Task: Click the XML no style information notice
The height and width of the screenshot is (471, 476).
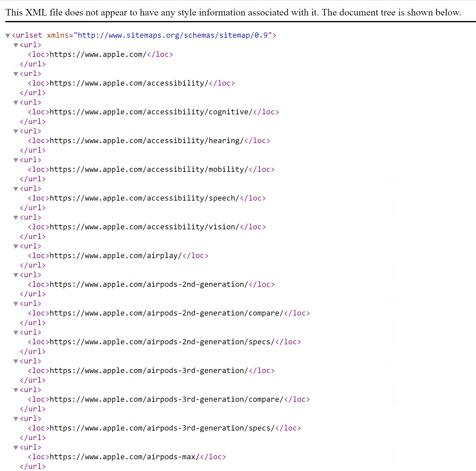Action: (233, 12)
